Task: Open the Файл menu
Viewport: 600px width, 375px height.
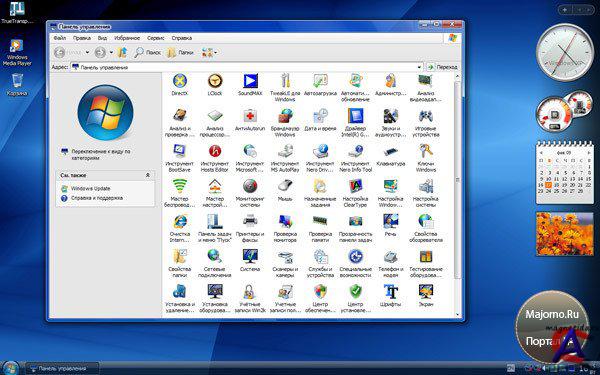Action: [59, 38]
